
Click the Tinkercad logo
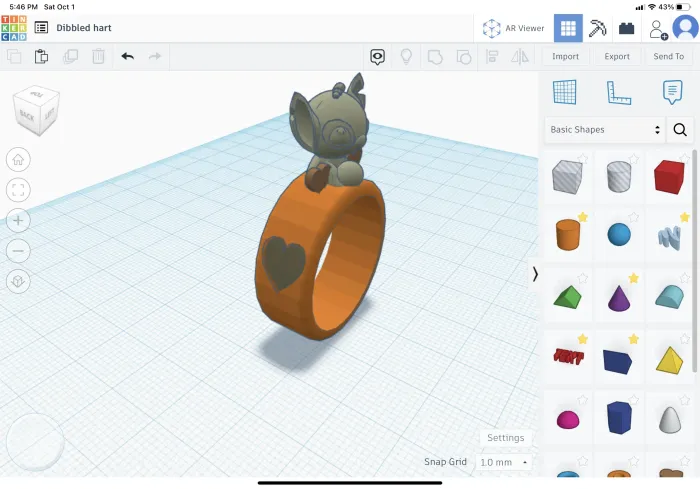14,28
